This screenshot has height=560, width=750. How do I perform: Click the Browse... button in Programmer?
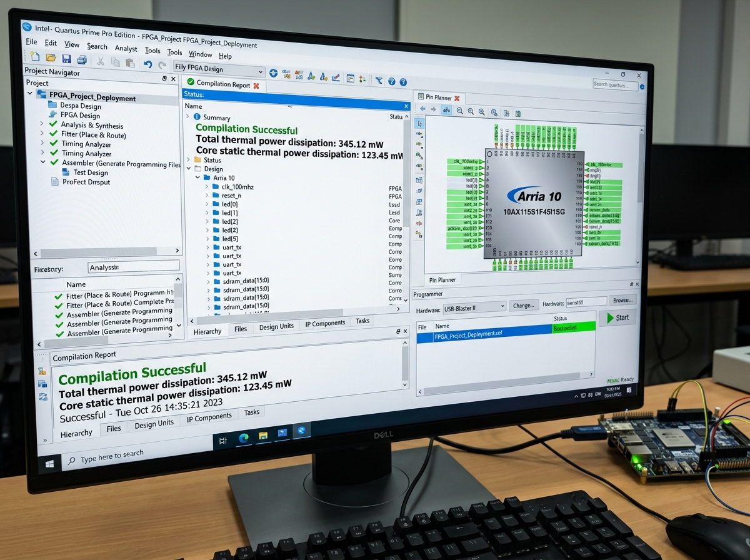pyautogui.click(x=622, y=300)
